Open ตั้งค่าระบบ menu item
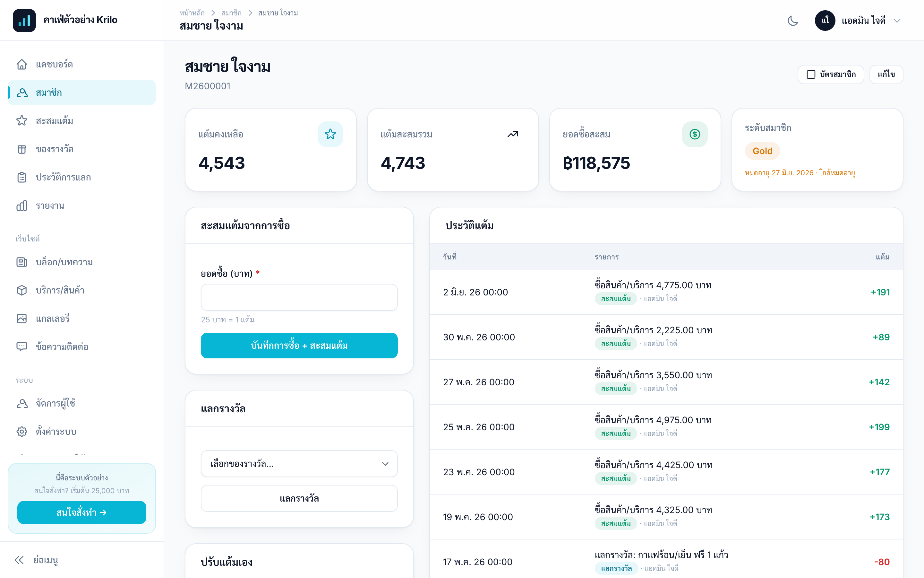 [82, 432]
